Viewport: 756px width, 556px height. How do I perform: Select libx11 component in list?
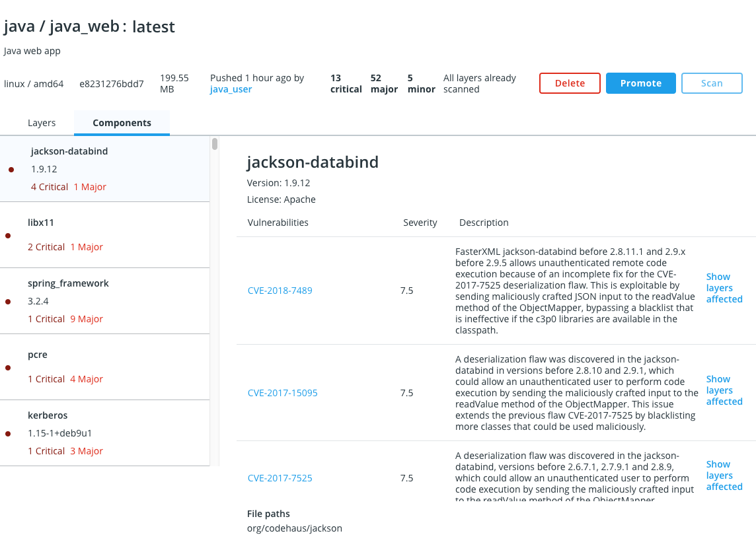click(104, 235)
